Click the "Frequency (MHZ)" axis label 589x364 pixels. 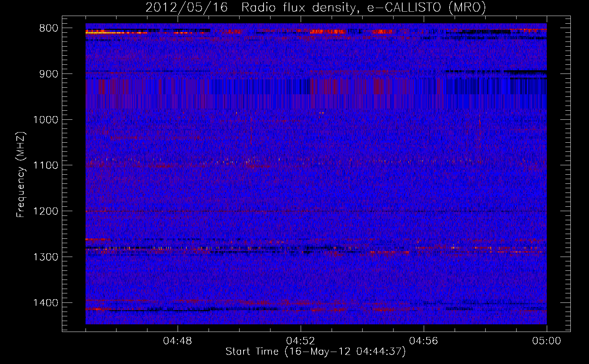tap(21, 175)
